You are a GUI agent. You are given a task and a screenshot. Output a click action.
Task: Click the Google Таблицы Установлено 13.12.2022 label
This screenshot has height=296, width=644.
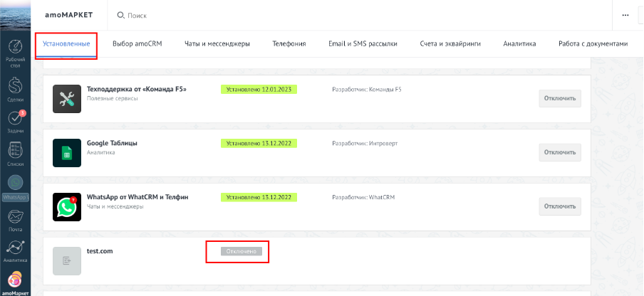click(259, 143)
